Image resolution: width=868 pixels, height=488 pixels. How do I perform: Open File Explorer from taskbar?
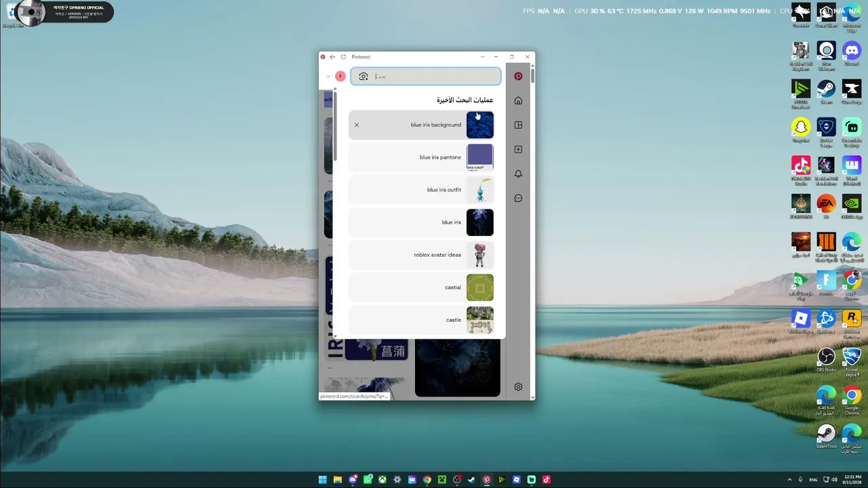pos(338,480)
